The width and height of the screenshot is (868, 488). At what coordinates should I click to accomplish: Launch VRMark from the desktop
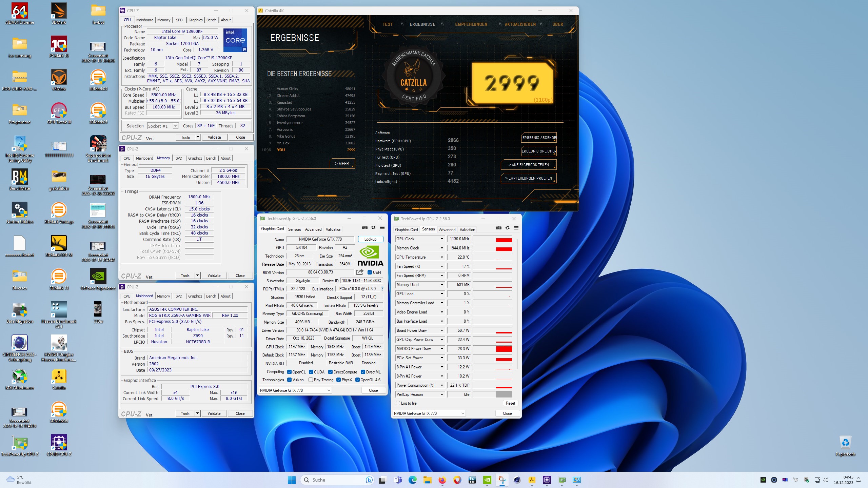(x=59, y=80)
